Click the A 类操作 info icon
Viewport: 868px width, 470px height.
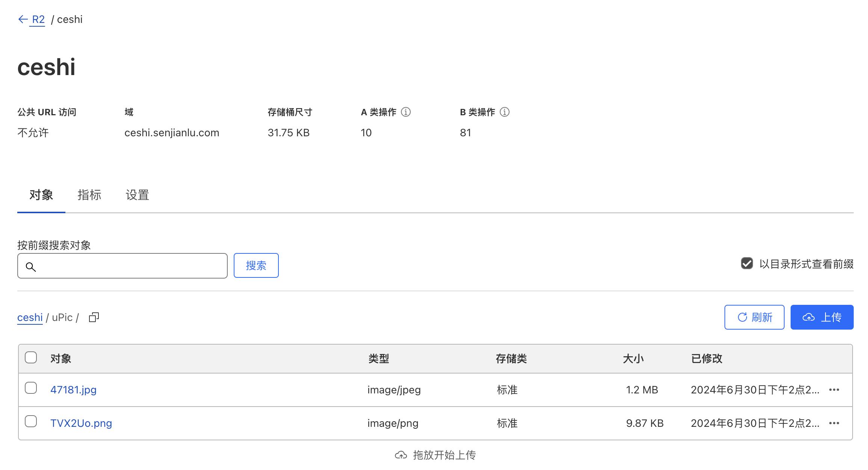(x=406, y=112)
